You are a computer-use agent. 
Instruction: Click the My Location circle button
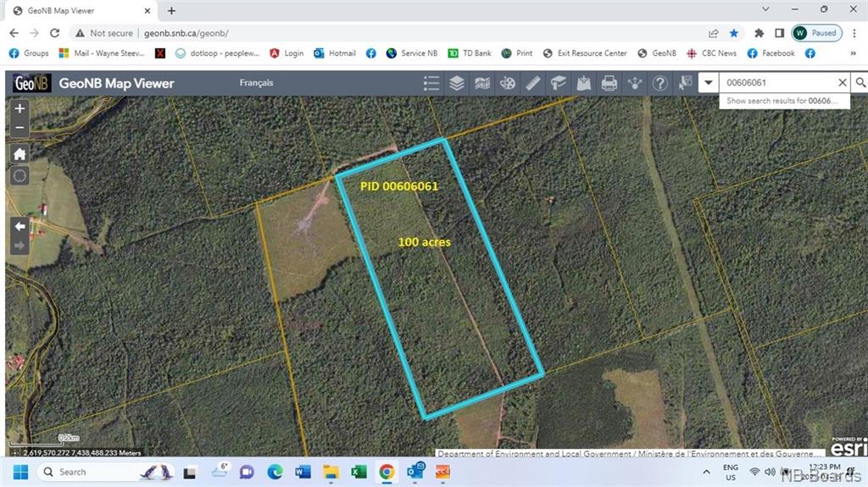[20, 176]
